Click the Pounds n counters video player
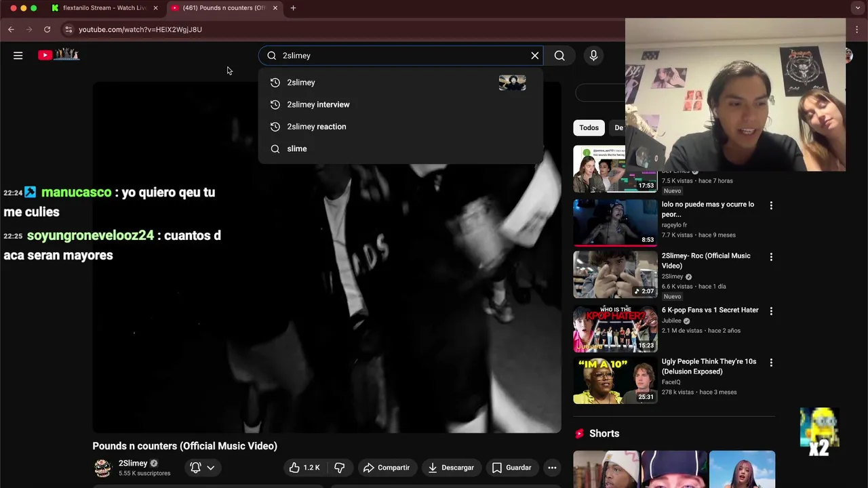Viewport: 868px width, 488px height. (327, 258)
